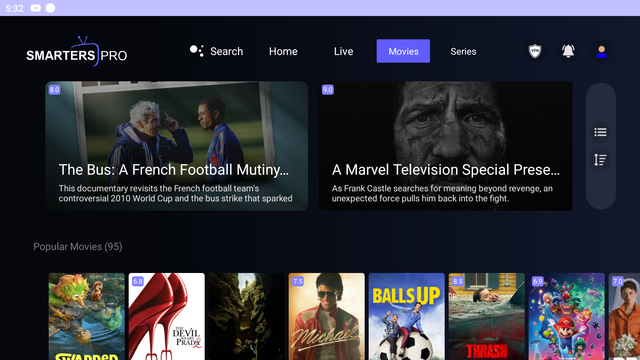The image size is (640, 360).
Task: Click the 8.5 rating badge on Thrash
Action: click(458, 282)
